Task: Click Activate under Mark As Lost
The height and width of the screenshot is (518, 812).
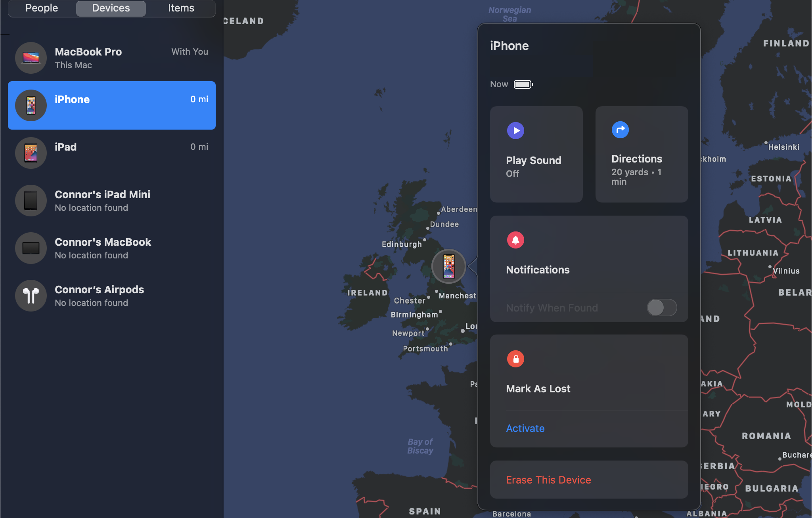Action: pos(525,428)
